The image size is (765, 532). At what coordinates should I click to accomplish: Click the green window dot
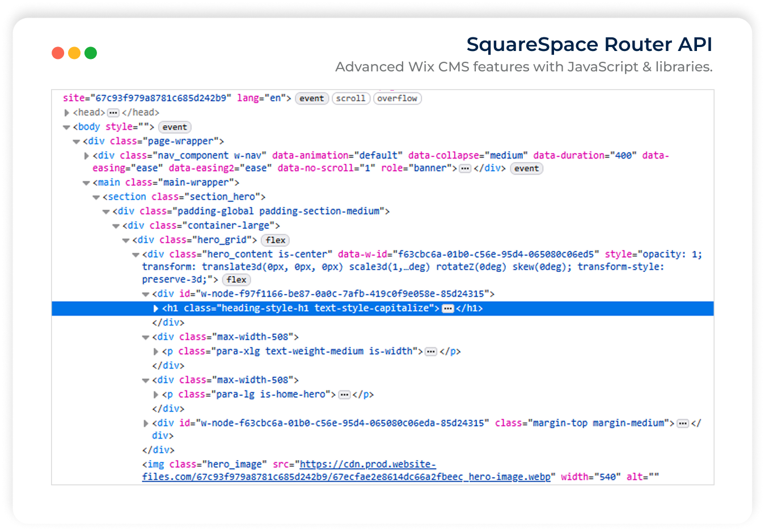coord(91,53)
